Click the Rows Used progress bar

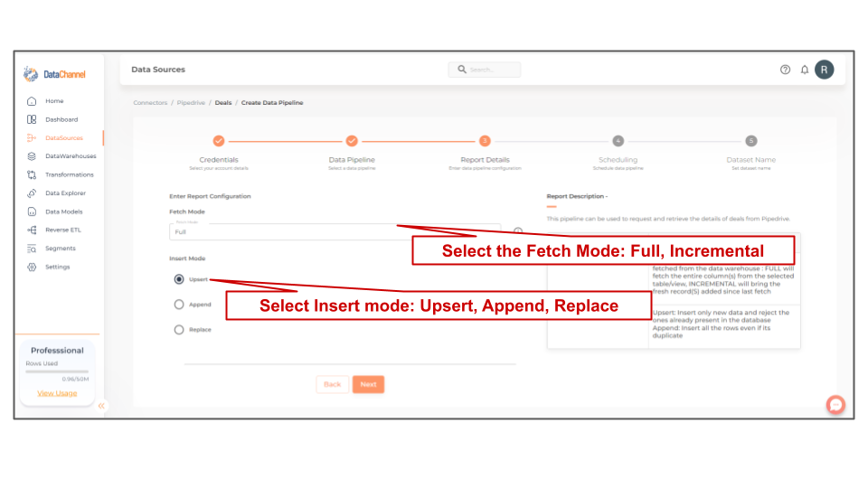57,371
